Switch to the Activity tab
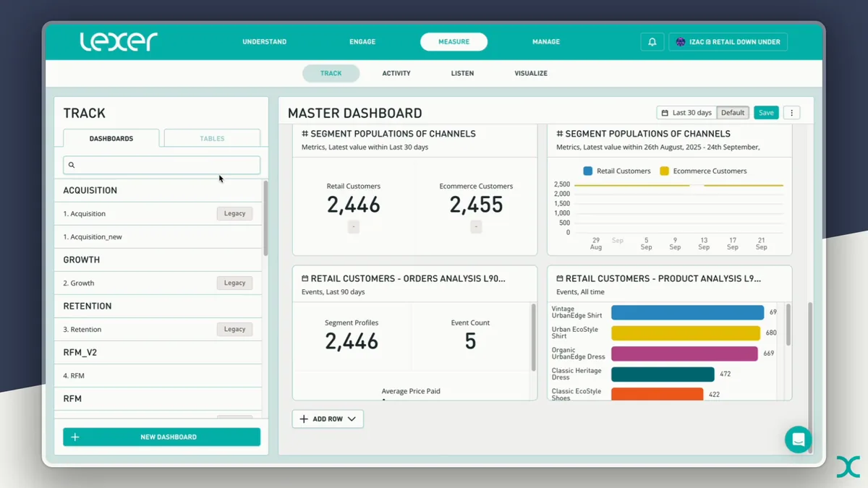868x488 pixels. pos(396,73)
